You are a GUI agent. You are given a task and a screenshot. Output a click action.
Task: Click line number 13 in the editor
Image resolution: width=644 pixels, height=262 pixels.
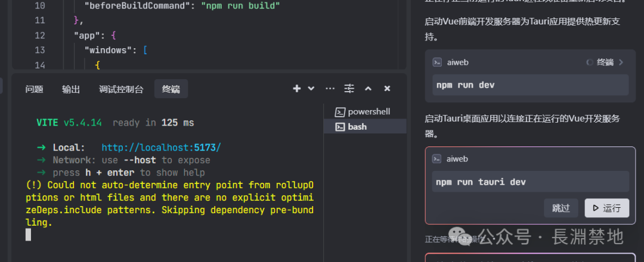(40, 51)
